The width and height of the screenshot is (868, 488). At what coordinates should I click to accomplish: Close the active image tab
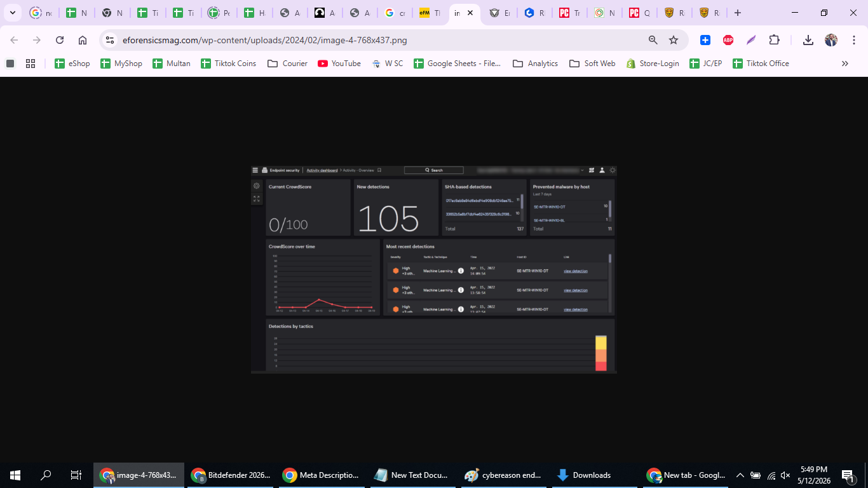point(470,13)
